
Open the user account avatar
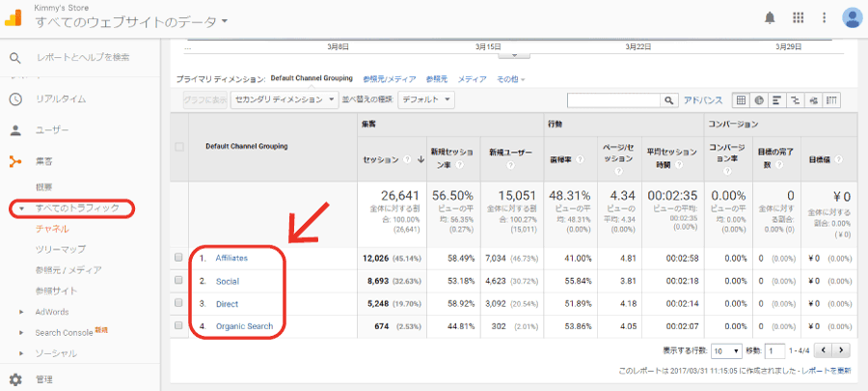852,17
